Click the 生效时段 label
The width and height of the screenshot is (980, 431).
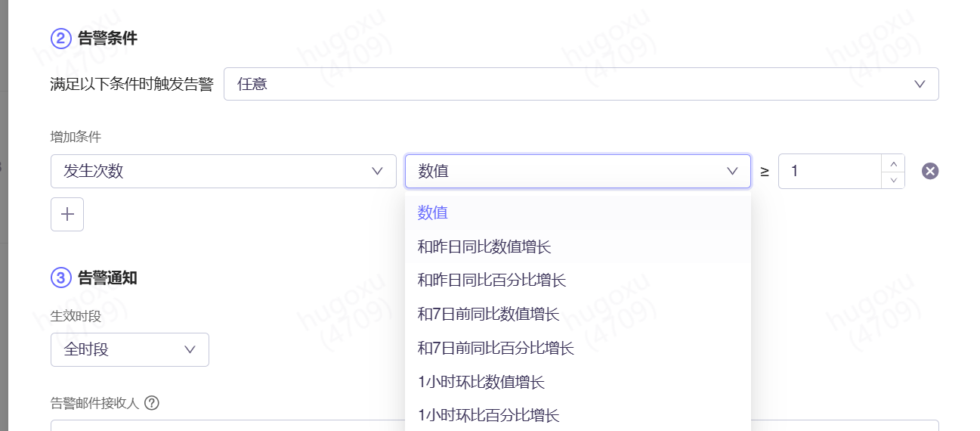tap(76, 315)
